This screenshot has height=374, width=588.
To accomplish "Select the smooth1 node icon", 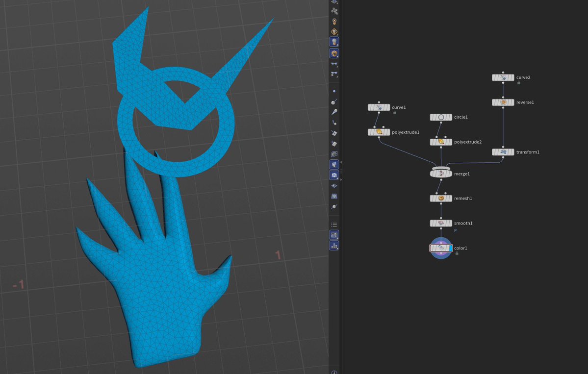I will 441,223.
